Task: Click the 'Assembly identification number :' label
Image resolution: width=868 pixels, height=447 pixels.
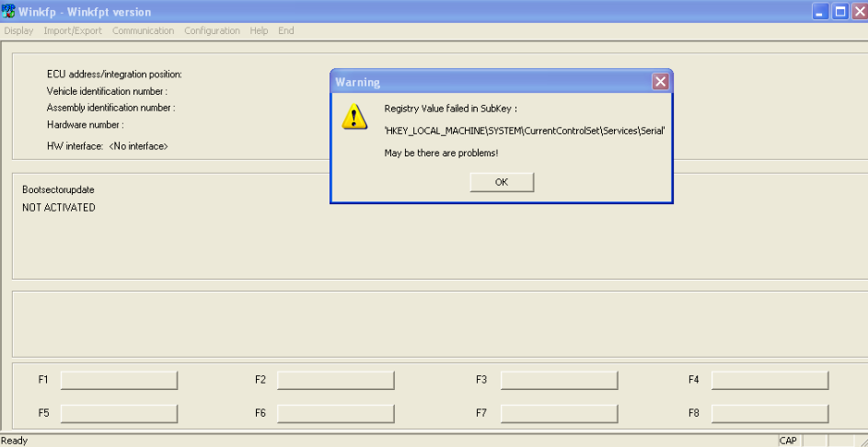Action: coord(111,108)
